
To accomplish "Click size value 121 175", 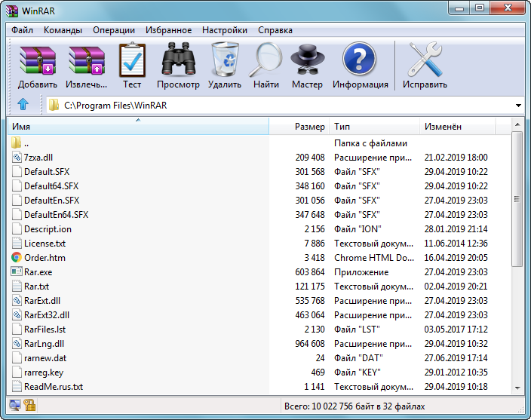I will (x=309, y=287).
